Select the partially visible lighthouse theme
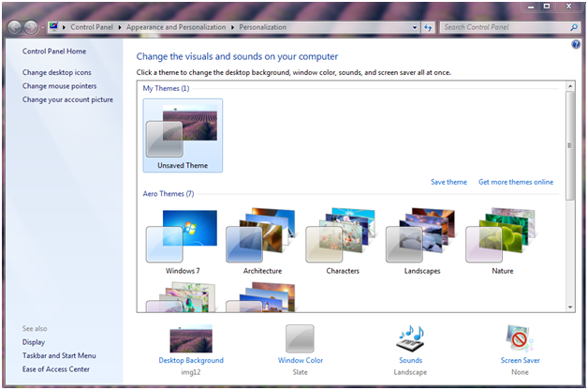This screenshot has width=588, height=390. [x=261, y=297]
